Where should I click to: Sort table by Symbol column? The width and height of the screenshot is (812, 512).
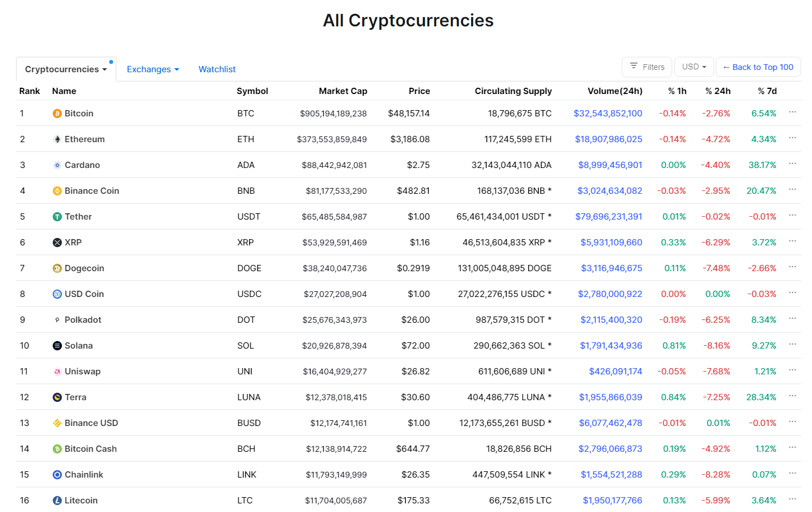(252, 91)
